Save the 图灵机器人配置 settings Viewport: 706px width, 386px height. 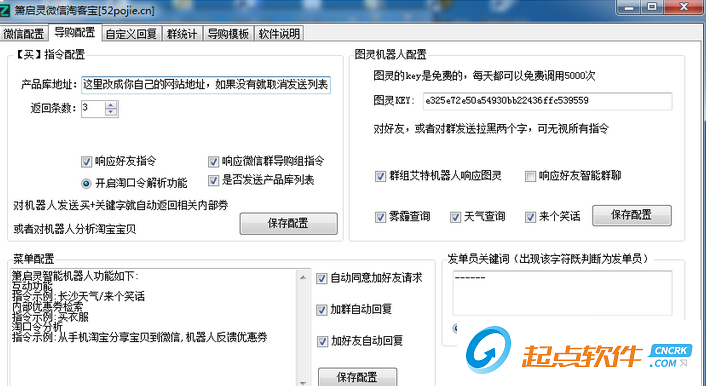coord(632,215)
